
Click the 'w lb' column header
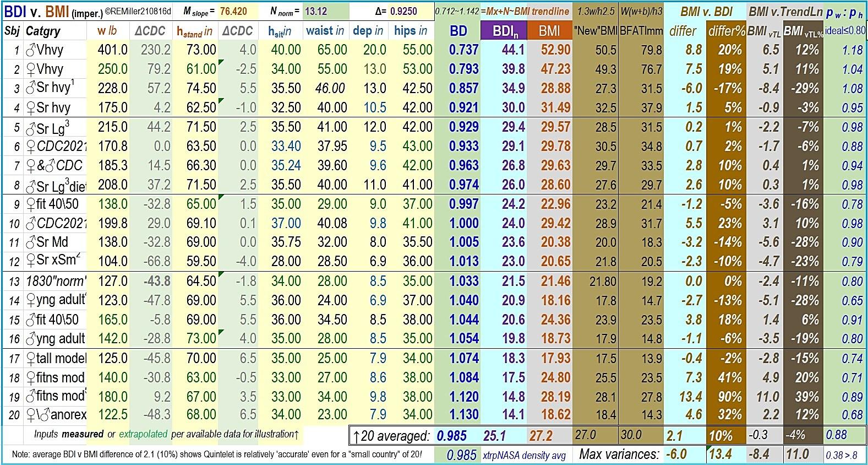[109, 31]
